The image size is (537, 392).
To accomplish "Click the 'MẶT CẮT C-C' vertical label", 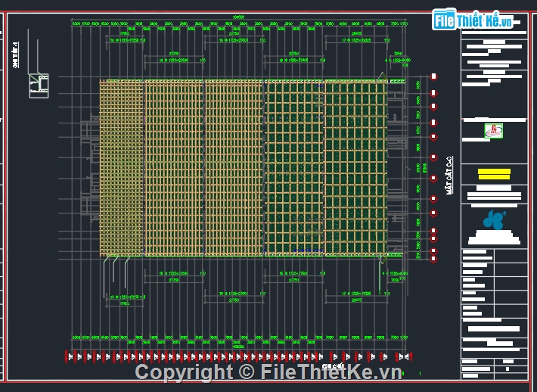I will click(449, 176).
